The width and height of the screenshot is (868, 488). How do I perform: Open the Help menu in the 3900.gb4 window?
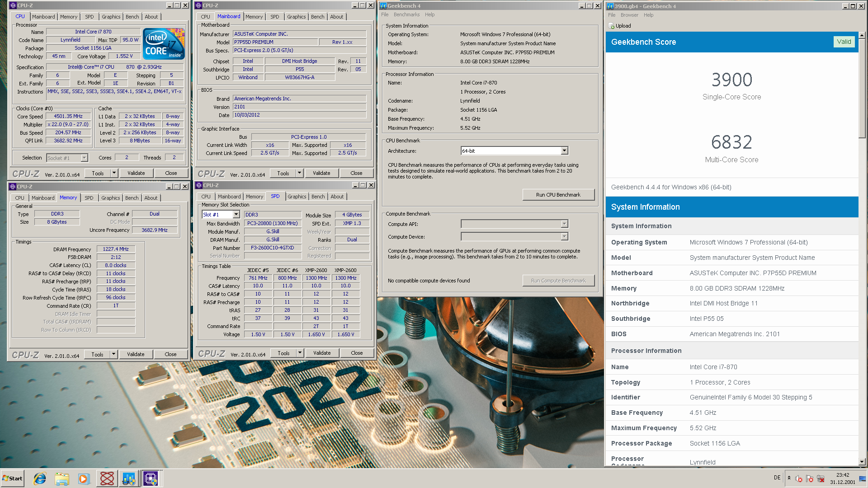point(648,15)
